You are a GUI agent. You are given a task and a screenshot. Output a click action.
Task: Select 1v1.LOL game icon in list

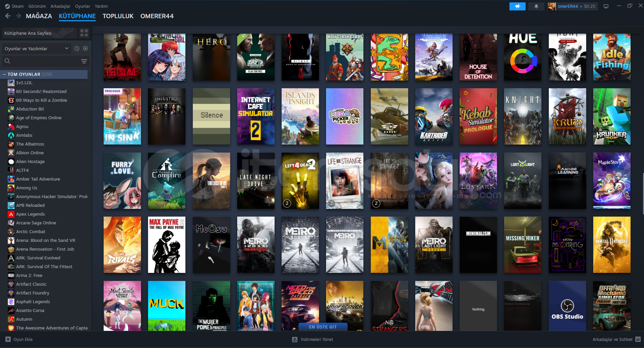(11, 83)
